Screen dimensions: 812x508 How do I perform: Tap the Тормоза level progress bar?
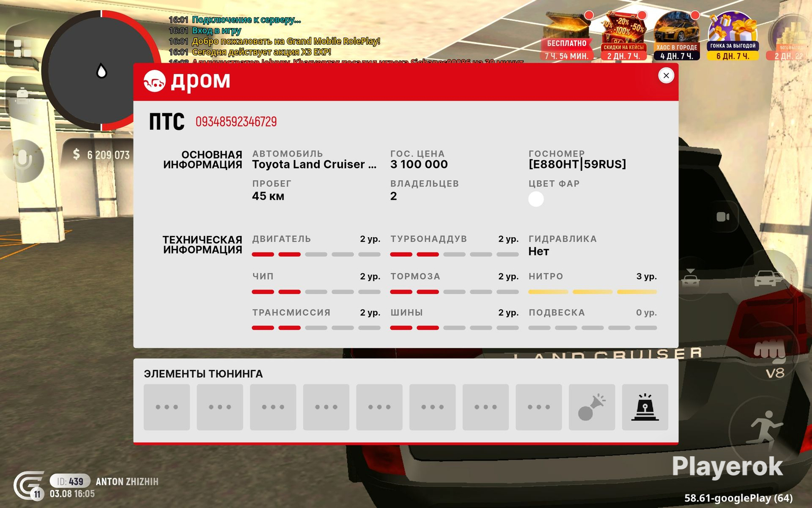[454, 292]
